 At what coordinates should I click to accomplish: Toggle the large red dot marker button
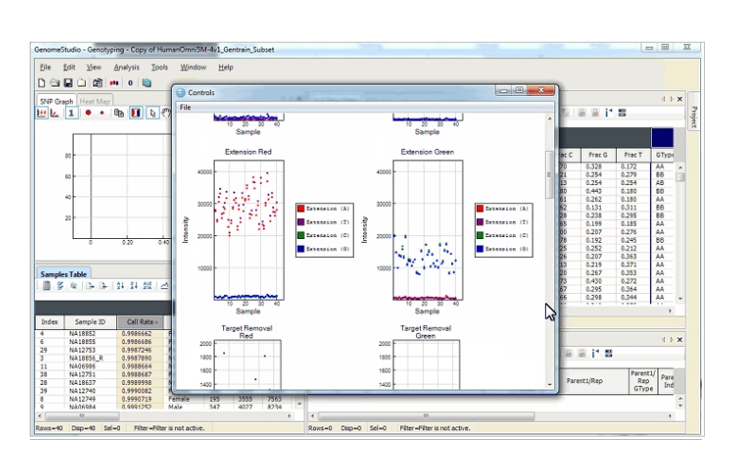(89, 113)
